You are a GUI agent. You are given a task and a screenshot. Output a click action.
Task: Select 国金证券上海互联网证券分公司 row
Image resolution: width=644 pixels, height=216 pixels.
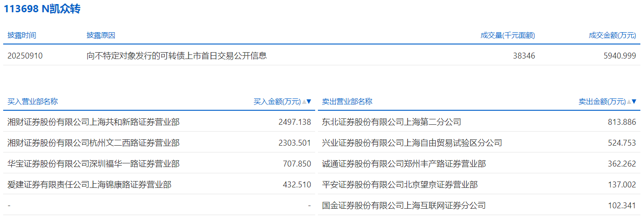tap(479, 205)
